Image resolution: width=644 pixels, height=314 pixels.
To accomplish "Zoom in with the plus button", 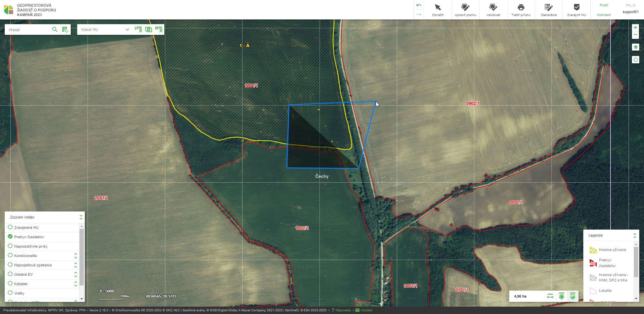I will pos(635,27).
